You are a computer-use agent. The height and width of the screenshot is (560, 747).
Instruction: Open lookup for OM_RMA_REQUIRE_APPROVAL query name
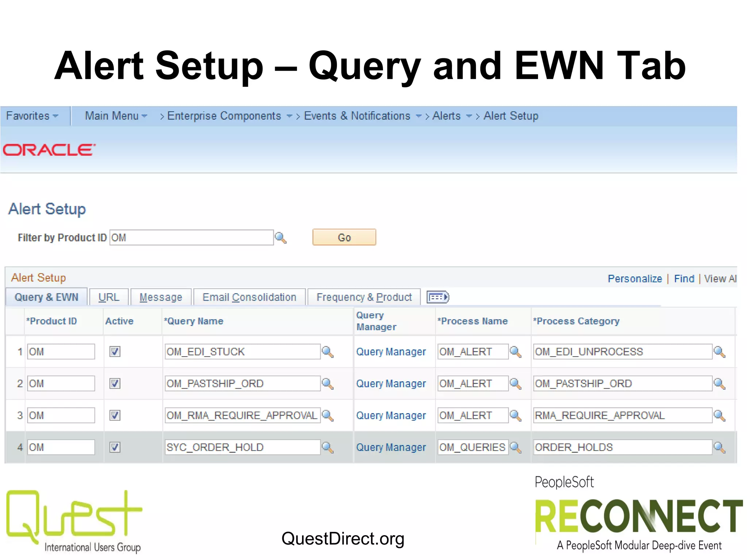pyautogui.click(x=328, y=415)
